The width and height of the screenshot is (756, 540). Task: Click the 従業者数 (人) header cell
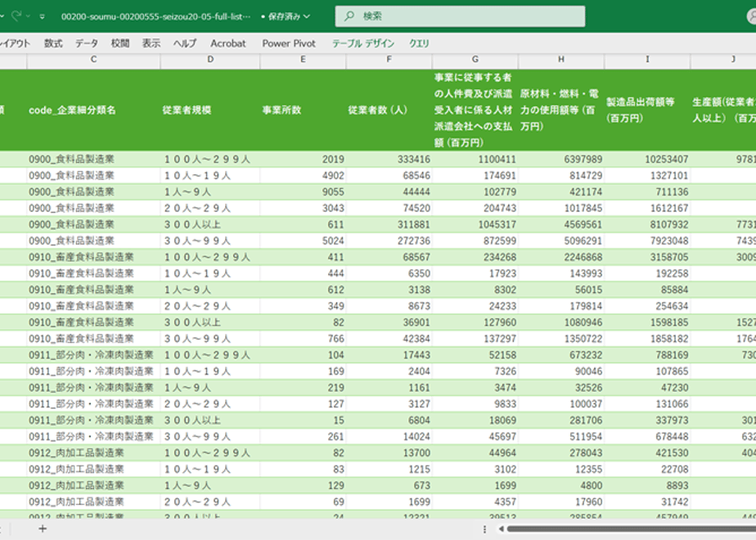pyautogui.click(x=389, y=110)
